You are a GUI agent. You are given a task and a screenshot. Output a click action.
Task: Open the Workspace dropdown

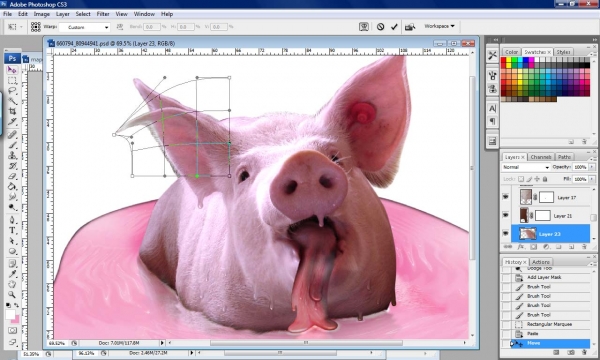coord(439,26)
